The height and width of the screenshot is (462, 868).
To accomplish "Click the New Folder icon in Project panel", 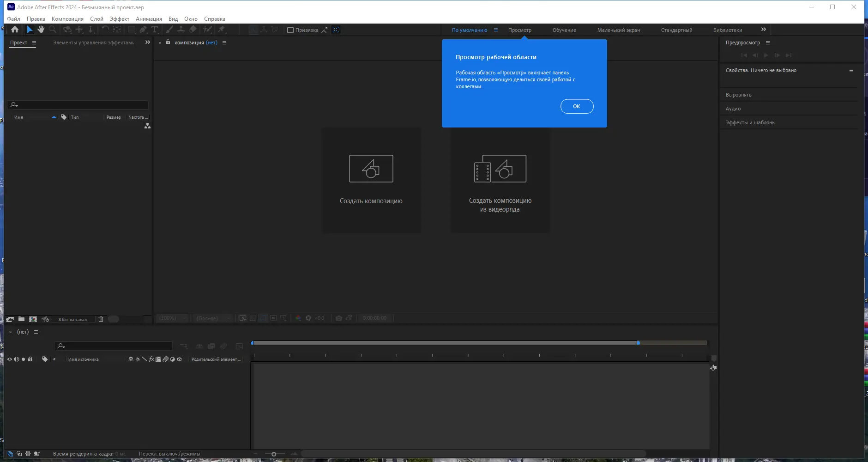I will (21, 319).
